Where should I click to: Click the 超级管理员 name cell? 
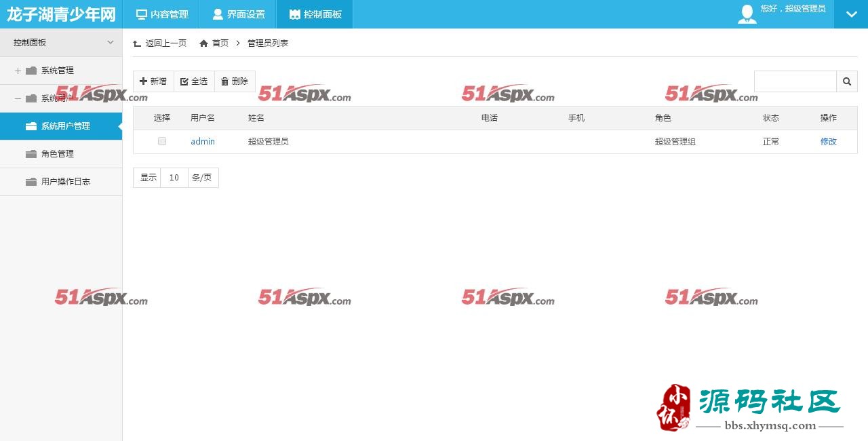click(x=269, y=141)
